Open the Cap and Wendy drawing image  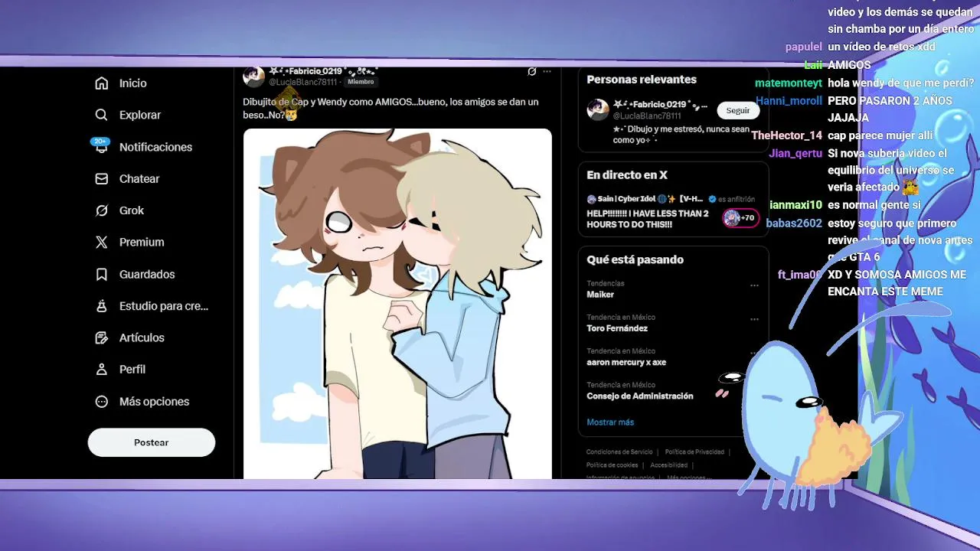(397, 304)
